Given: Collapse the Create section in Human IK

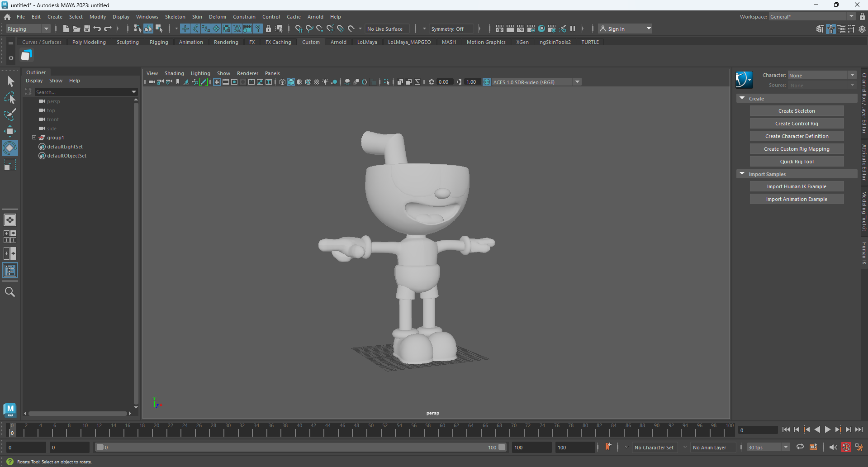Looking at the screenshot, I should [742, 98].
